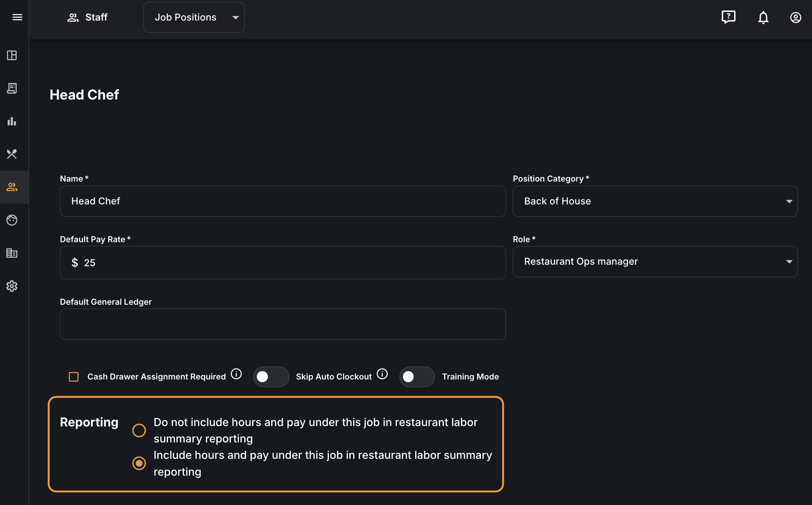
Task: Select "Do not include hours" radio option
Action: (139, 430)
